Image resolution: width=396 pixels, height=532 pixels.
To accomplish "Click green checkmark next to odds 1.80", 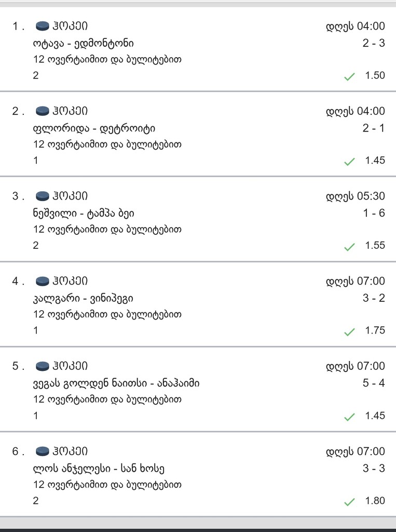I will pyautogui.click(x=349, y=501).
